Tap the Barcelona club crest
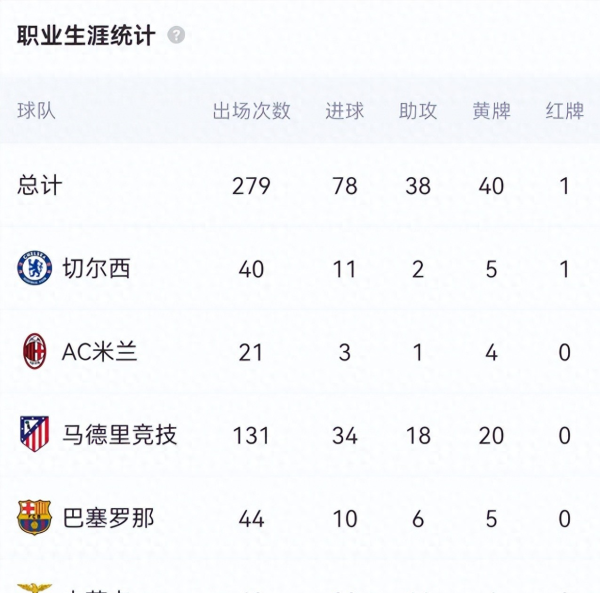This screenshot has width=600, height=593. click(x=34, y=517)
